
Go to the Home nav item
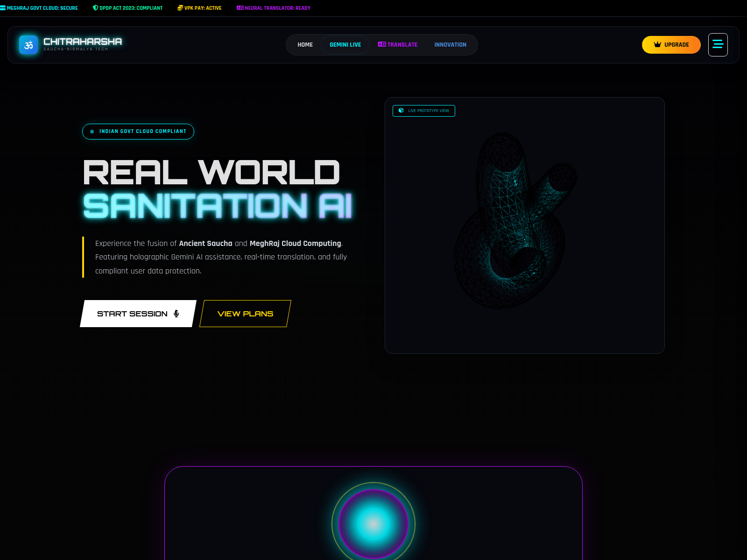305,45
